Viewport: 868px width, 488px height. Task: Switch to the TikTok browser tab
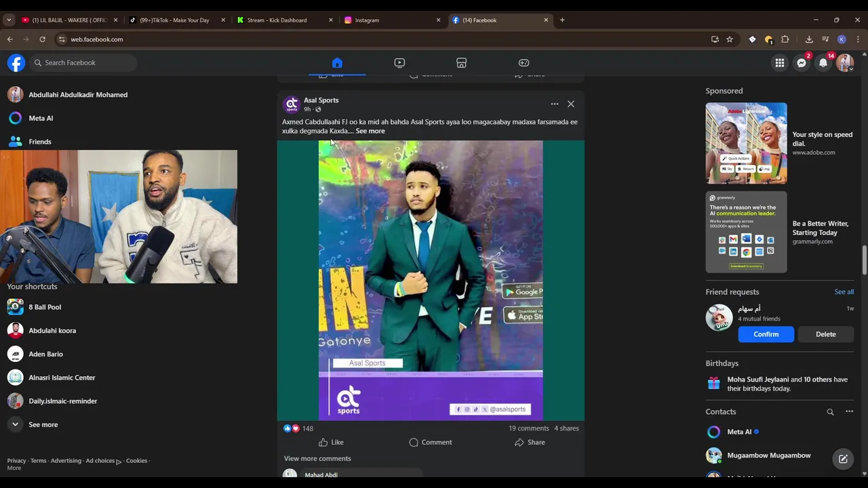(178, 20)
